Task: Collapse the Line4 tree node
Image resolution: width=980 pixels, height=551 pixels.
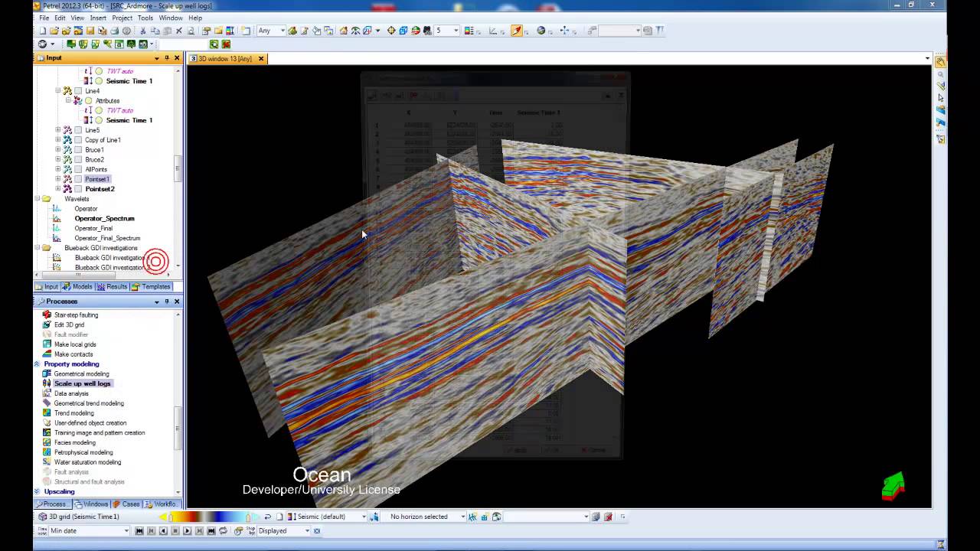Action: coord(58,91)
